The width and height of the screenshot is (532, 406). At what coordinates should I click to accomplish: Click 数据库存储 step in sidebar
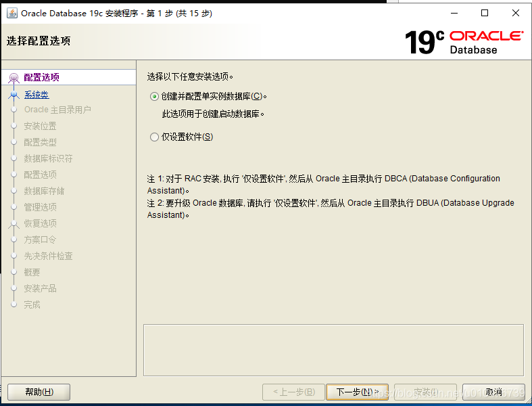coord(44,191)
